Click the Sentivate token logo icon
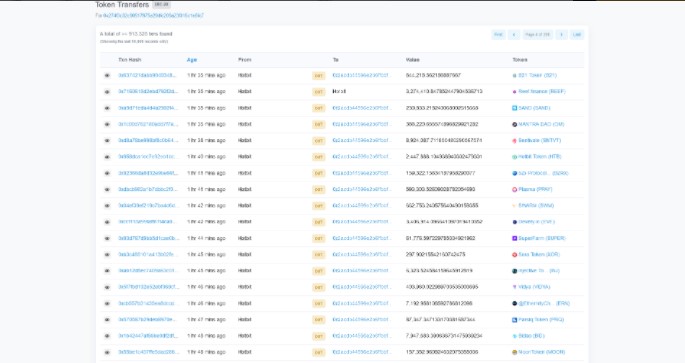 (515, 141)
